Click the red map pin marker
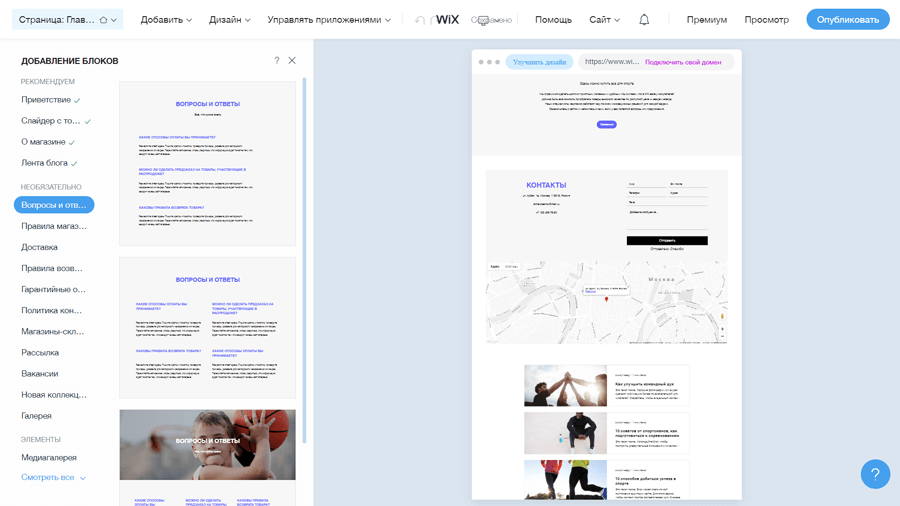This screenshot has height=506, width=900. [x=606, y=299]
